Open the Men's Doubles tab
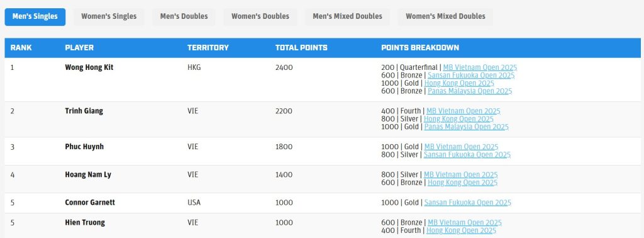The width and height of the screenshot is (644, 238). pos(184,17)
